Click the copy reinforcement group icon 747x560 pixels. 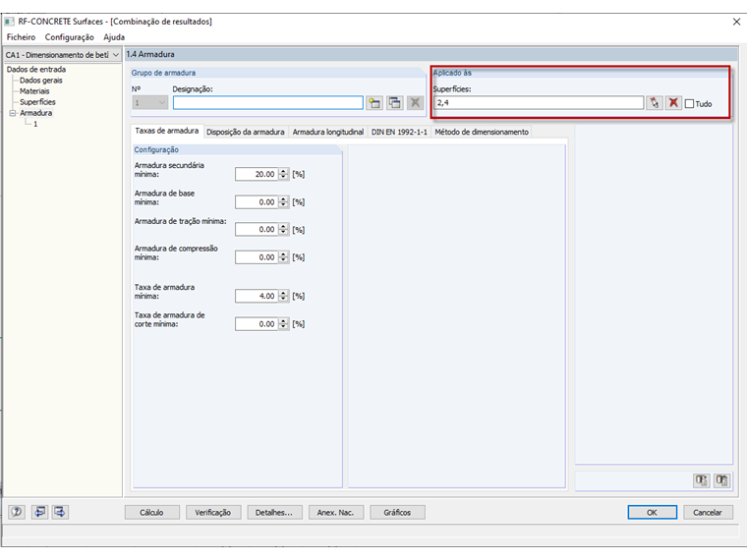coord(394,103)
